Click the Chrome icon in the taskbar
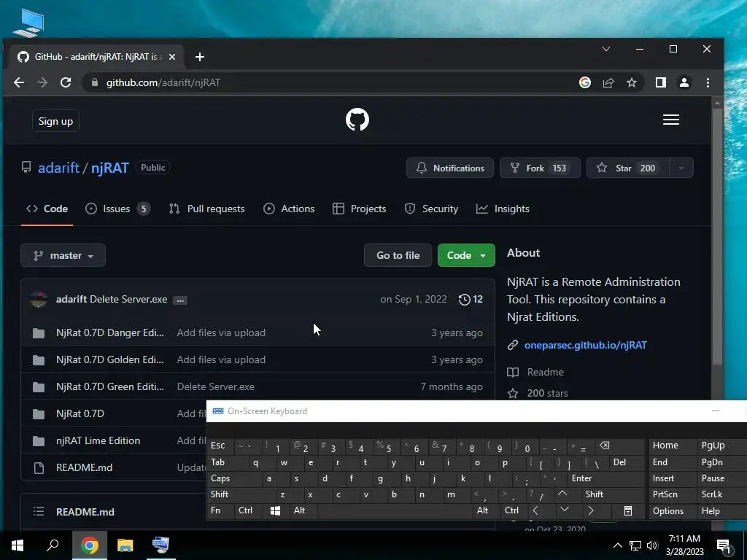 [90, 545]
